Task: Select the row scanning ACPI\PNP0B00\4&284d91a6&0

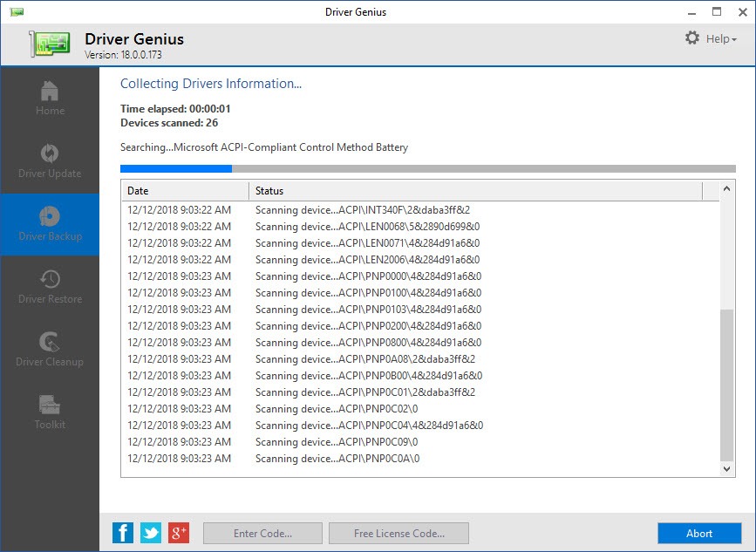Action: pos(420,376)
